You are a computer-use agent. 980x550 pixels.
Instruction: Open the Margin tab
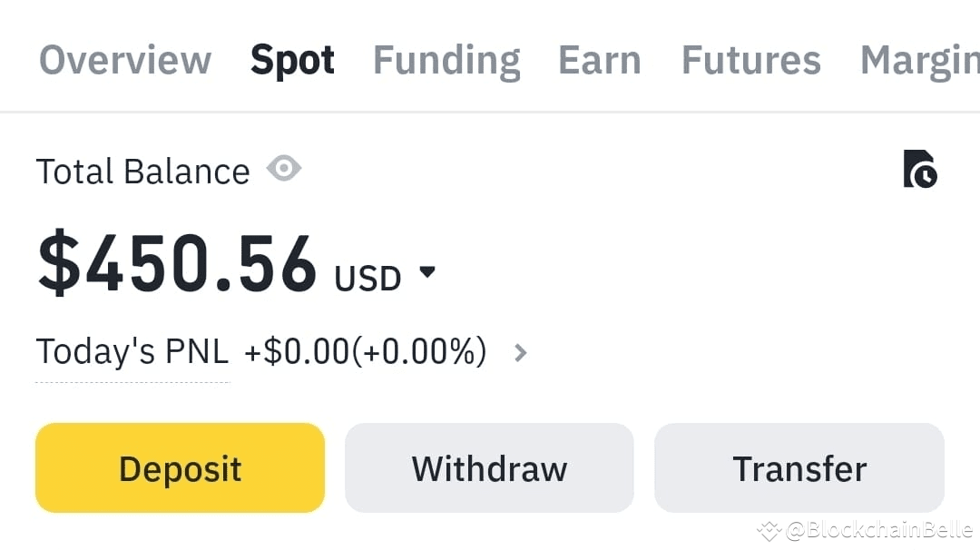coord(918,61)
